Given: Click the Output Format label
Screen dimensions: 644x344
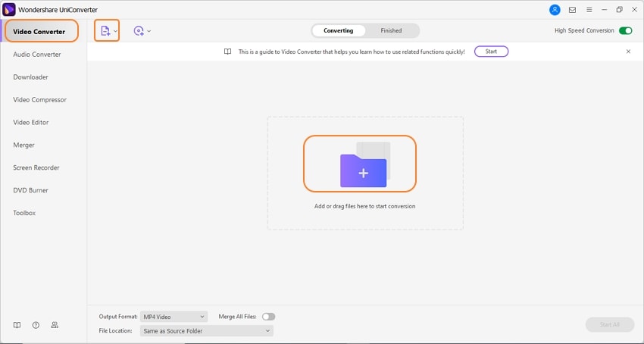Looking at the screenshot, I should tap(118, 317).
